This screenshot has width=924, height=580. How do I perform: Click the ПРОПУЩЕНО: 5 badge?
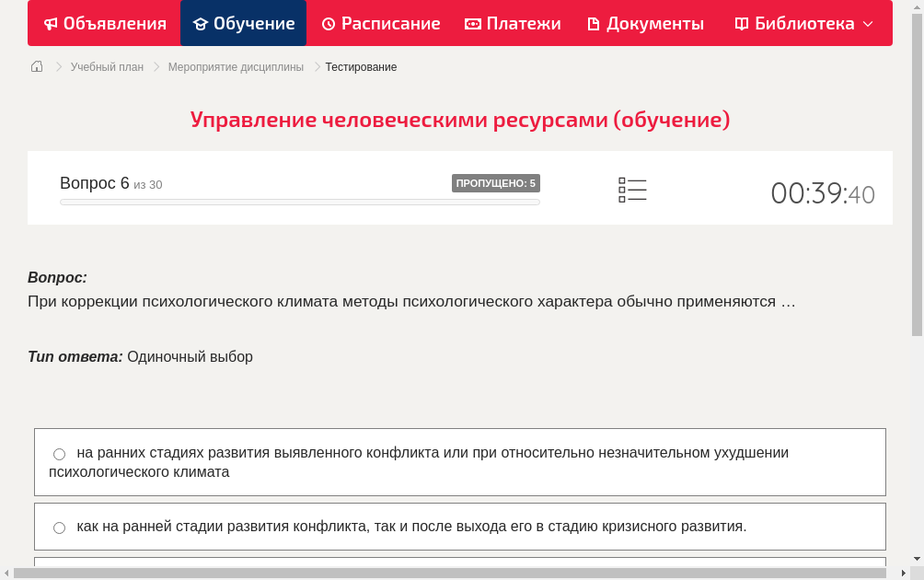[497, 182]
